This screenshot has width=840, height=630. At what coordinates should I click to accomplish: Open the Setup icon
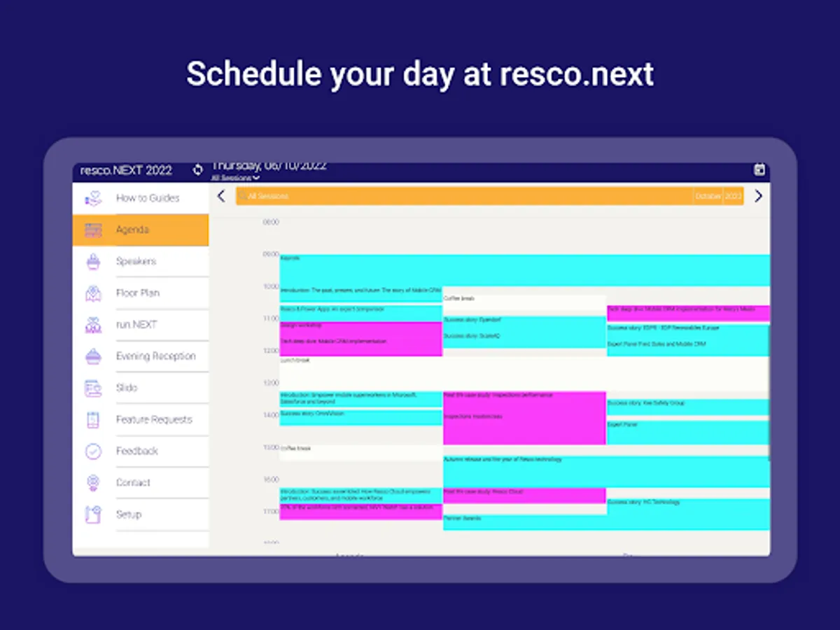click(93, 514)
